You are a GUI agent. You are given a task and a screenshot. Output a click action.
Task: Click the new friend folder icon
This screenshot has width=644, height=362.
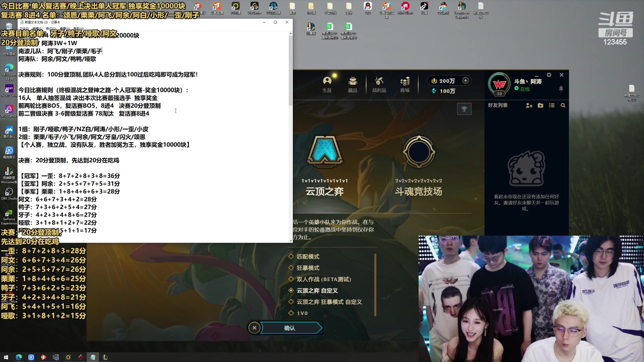tap(540, 105)
